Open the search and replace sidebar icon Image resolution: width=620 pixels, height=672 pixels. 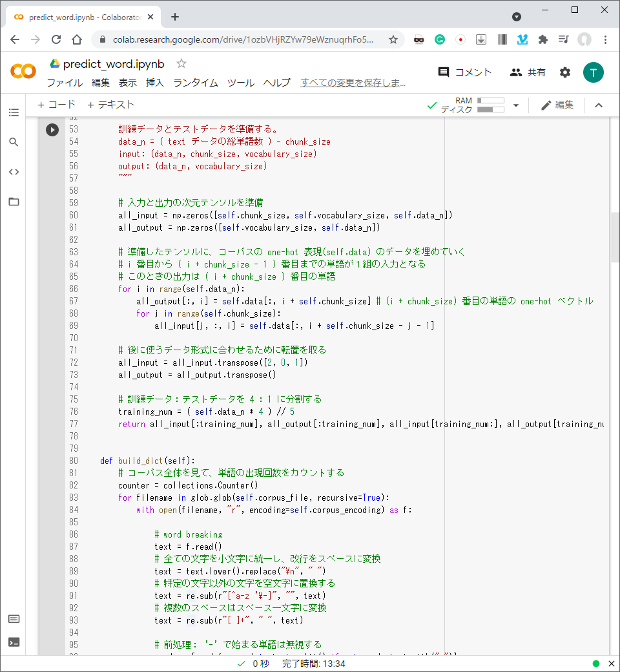[x=14, y=142]
